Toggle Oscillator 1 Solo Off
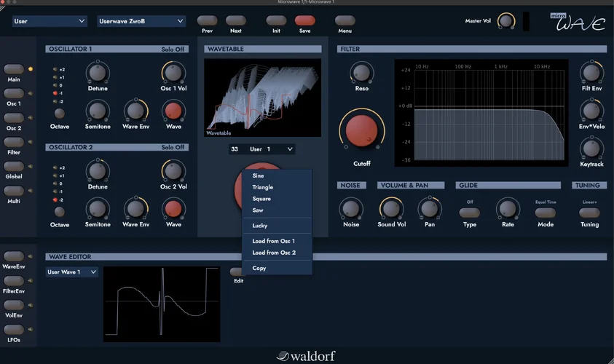This screenshot has width=614, height=364. point(173,50)
